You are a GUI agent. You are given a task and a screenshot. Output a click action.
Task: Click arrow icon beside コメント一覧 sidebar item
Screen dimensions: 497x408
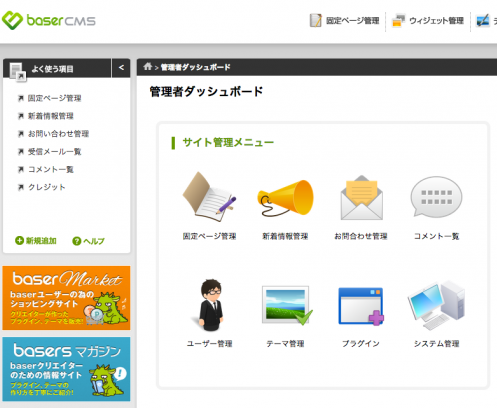[21, 169]
